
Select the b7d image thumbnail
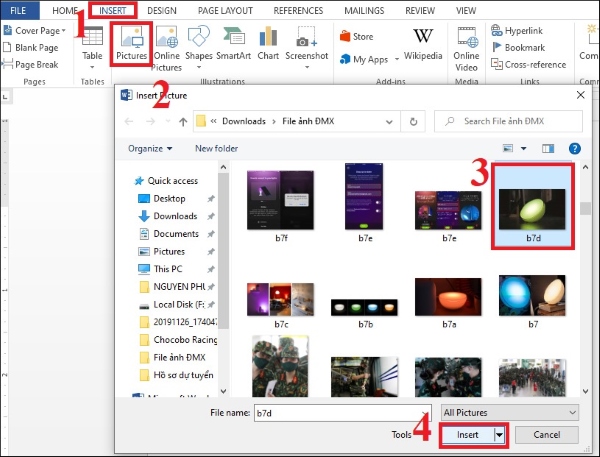coord(536,205)
